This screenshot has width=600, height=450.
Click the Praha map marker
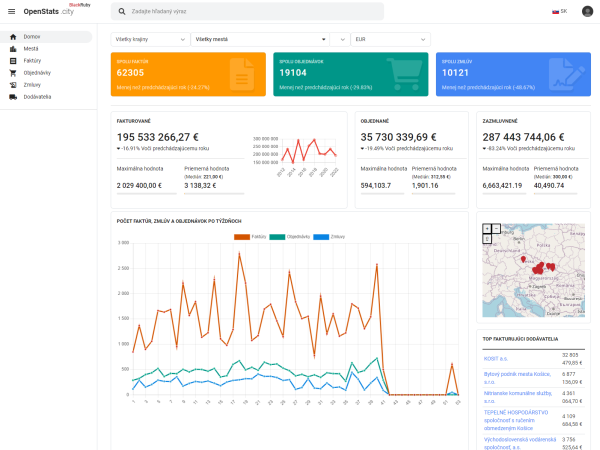coord(523,259)
